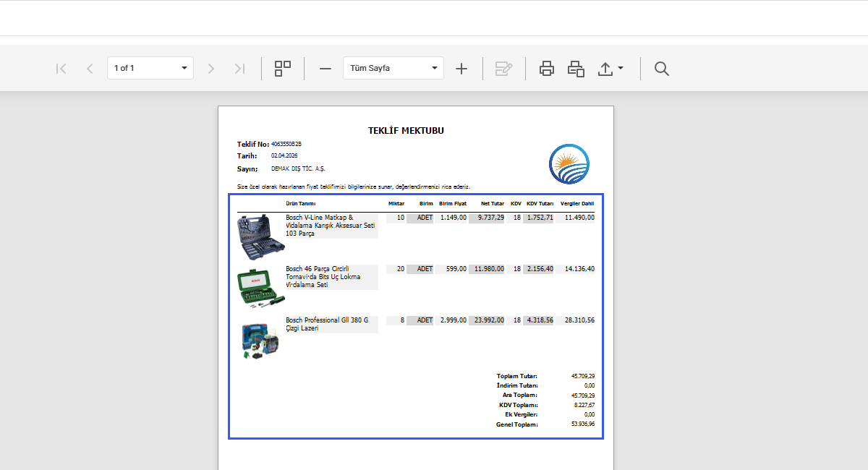Click the KDV Tutarı column header
This screenshot has width=868, height=470.
[x=540, y=204]
